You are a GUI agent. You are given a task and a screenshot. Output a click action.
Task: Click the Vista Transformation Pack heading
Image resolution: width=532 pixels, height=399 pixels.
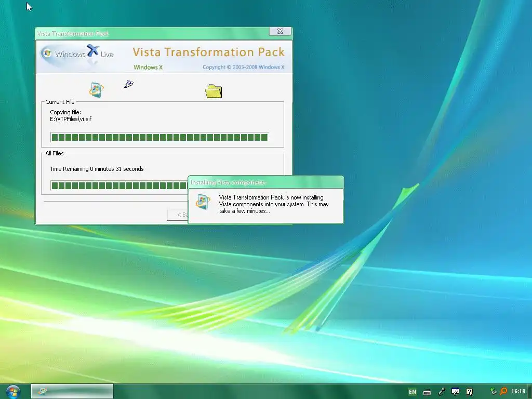pos(208,52)
